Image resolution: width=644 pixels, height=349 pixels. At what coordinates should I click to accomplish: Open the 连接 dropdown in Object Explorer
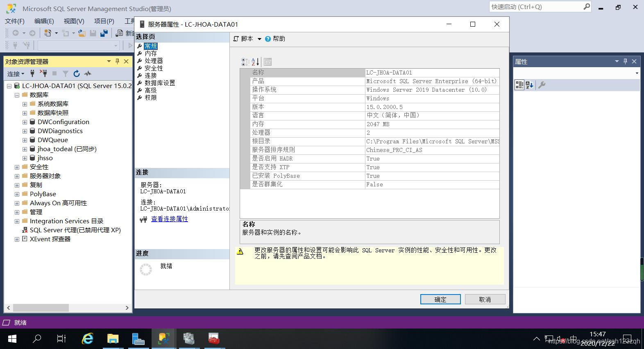click(x=16, y=74)
